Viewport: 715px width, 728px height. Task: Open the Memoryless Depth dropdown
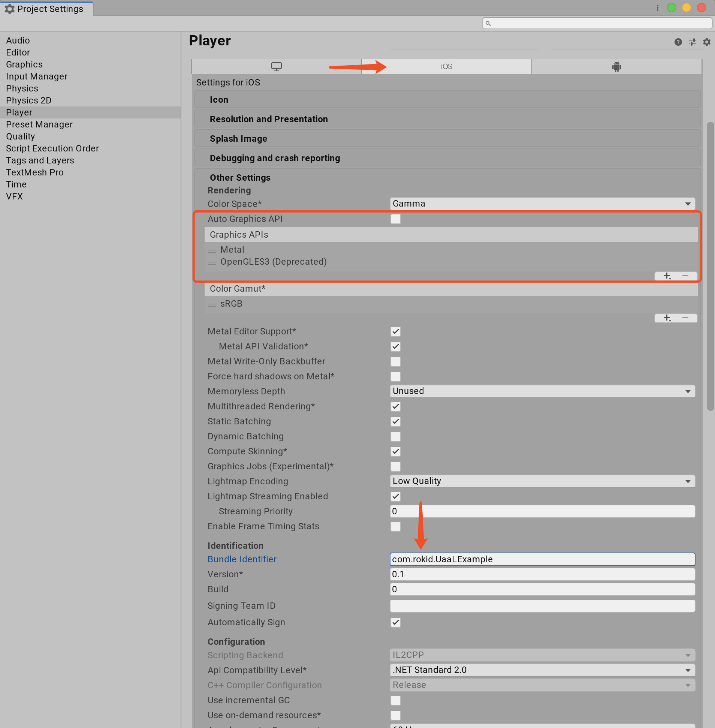[542, 391]
